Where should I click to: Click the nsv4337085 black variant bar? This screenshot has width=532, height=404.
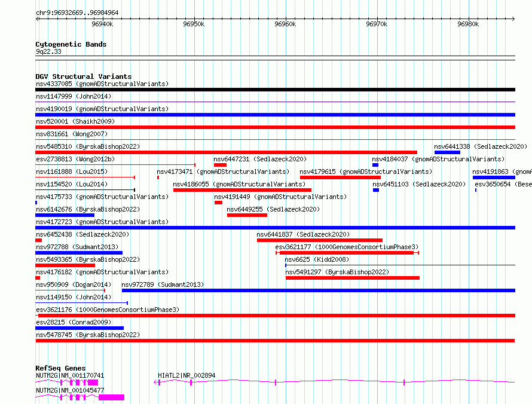click(275, 90)
